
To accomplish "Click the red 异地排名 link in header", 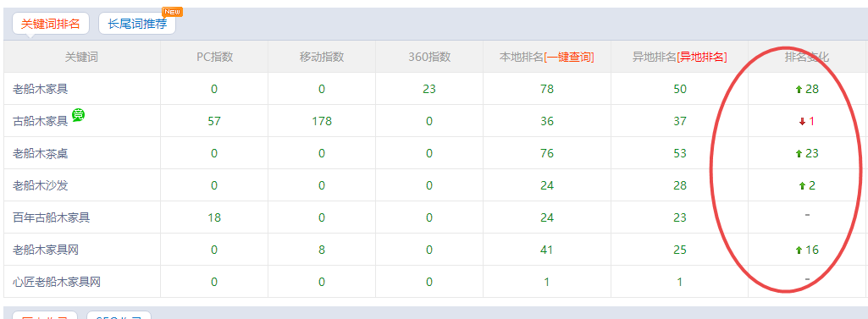I will click(702, 57).
